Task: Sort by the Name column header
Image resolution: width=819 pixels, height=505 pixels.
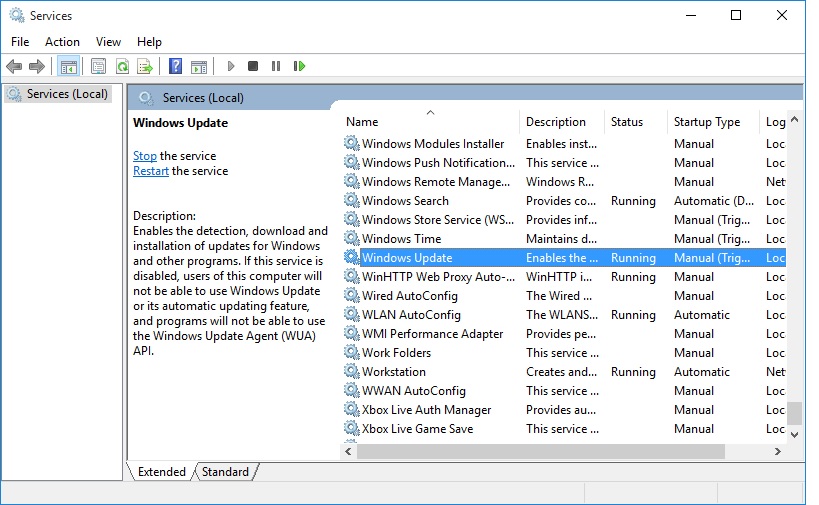Action: click(x=430, y=122)
